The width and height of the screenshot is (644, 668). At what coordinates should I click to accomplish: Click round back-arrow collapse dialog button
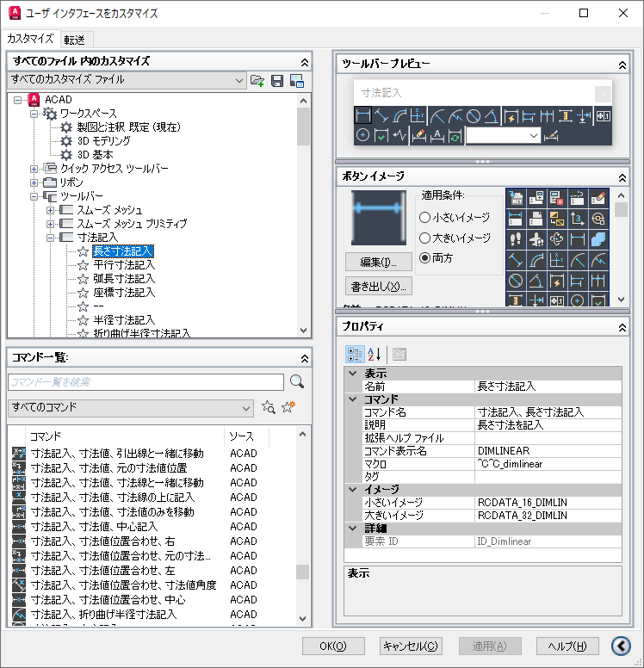621,646
